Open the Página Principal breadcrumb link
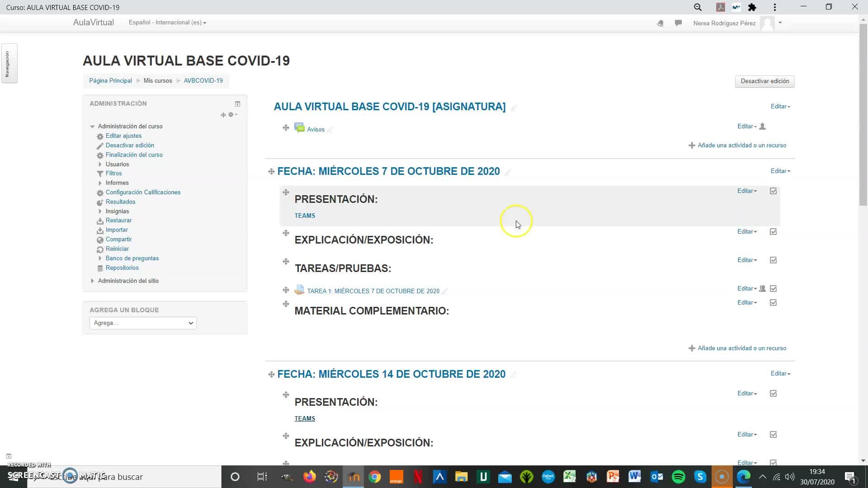The image size is (868, 488). (x=110, y=81)
